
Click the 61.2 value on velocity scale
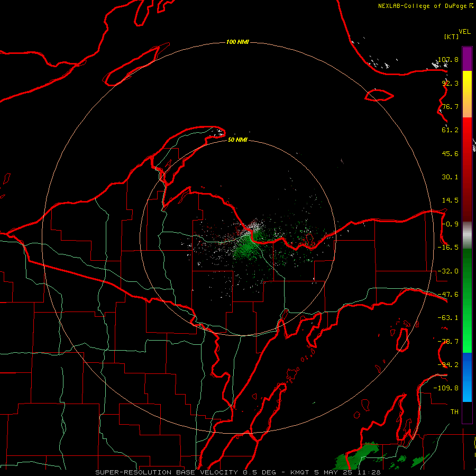click(450, 130)
